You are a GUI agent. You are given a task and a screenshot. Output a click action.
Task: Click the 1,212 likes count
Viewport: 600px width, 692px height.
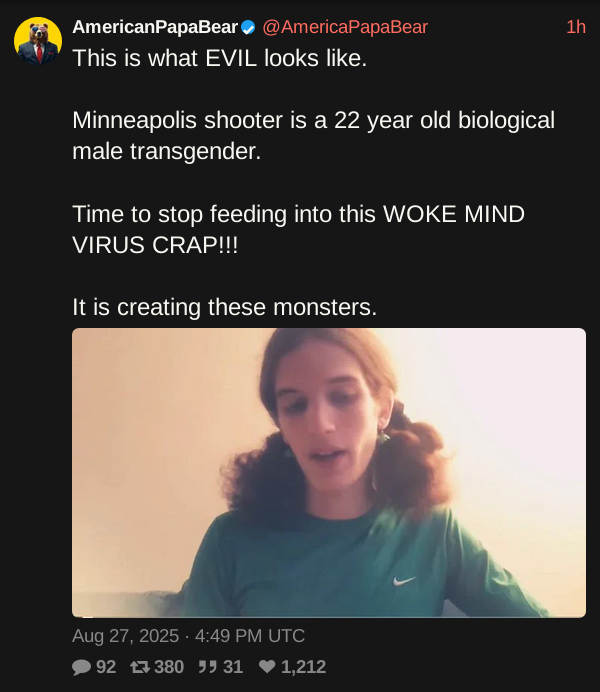click(x=304, y=667)
